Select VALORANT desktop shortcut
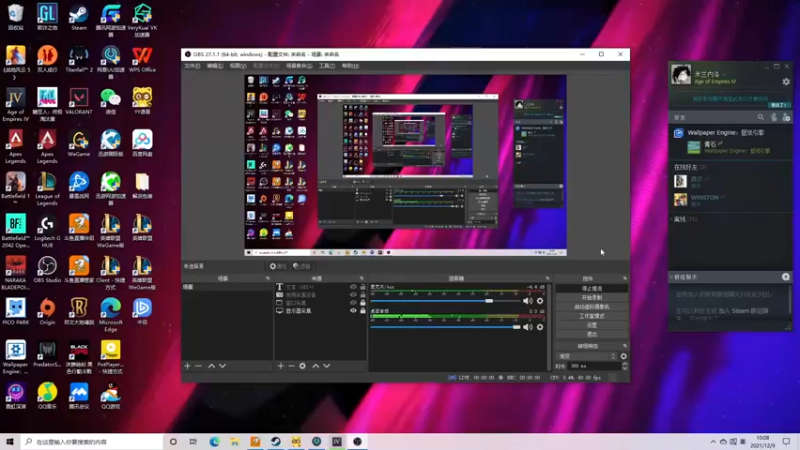This screenshot has height=450, width=800. click(x=79, y=101)
